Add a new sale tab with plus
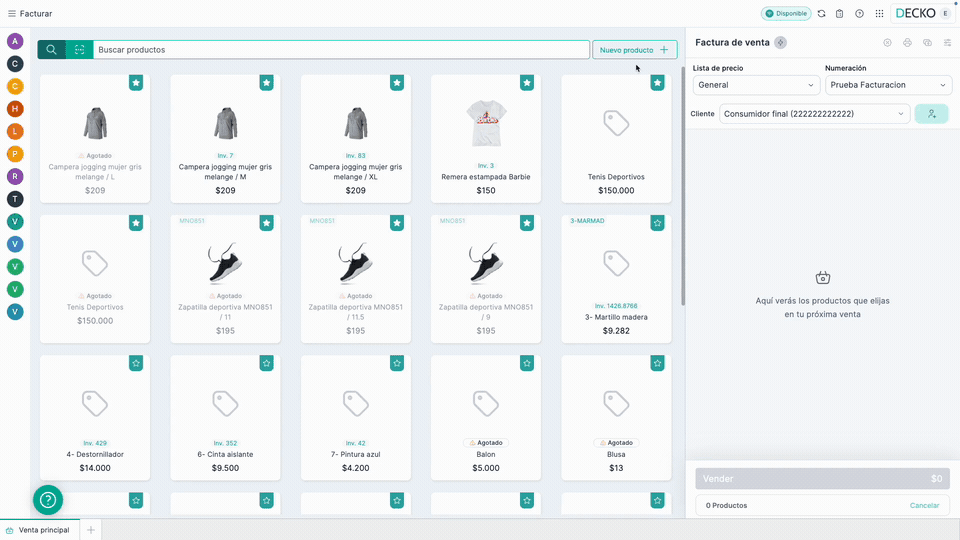 coord(91,530)
